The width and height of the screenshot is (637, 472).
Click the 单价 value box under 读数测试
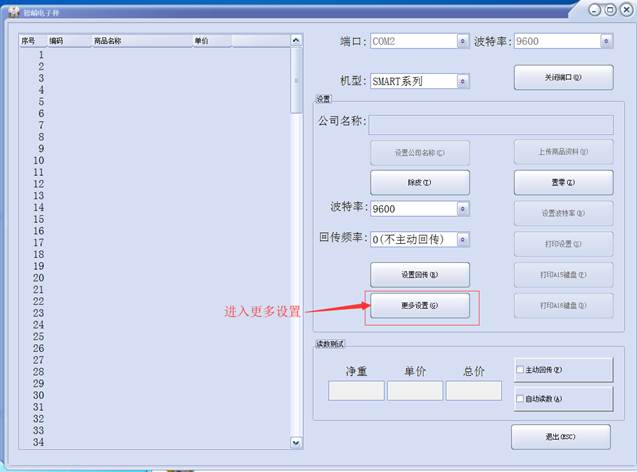[415, 391]
